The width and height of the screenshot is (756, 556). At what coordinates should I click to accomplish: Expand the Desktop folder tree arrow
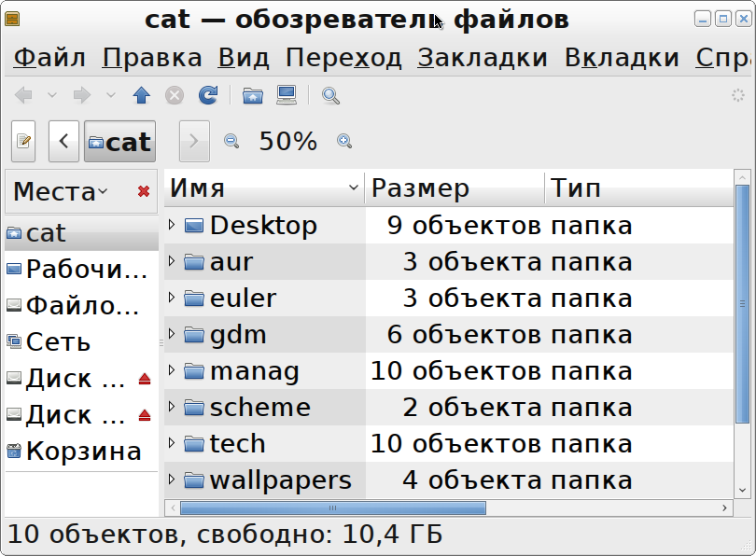coord(172,225)
